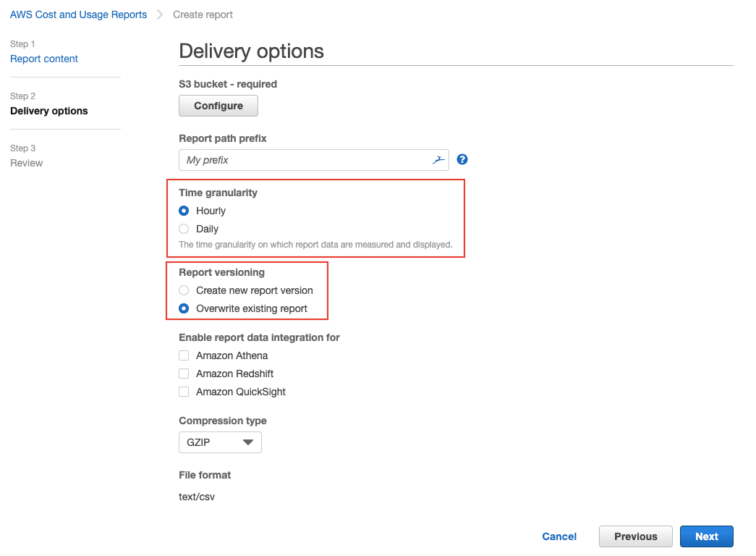The image size is (756, 556).
Task: Enable Amazon Athena data integration
Action: tap(184, 355)
